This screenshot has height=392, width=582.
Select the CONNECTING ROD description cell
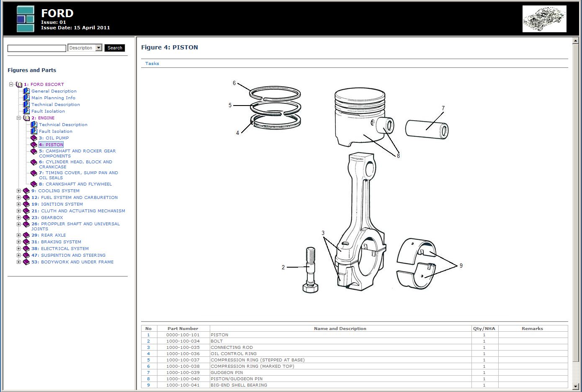tap(340, 347)
